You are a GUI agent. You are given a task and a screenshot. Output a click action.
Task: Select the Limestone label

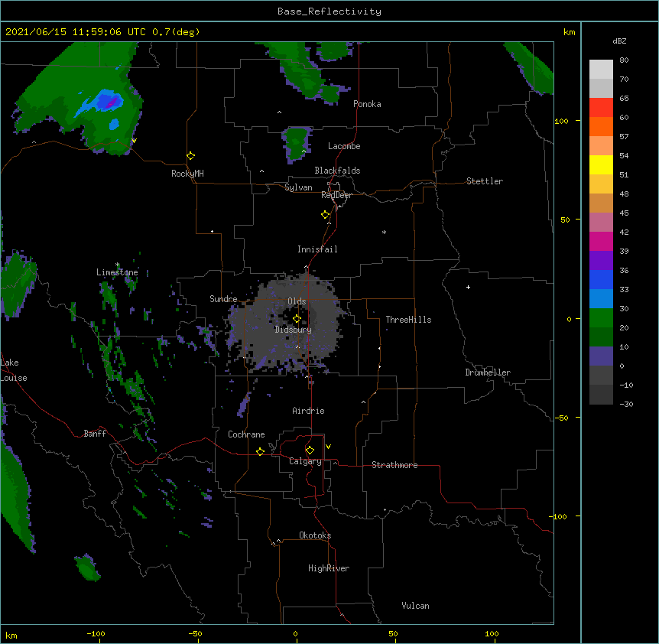(117, 272)
